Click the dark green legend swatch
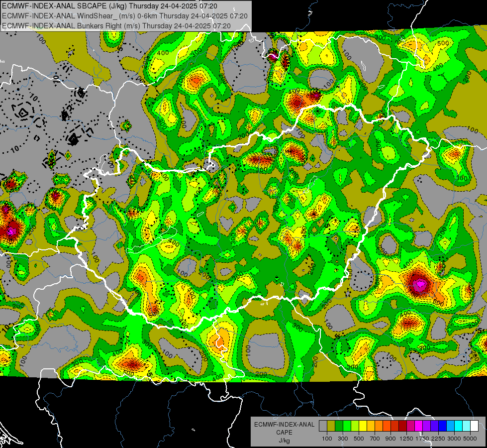Image resolution: width=487 pixels, height=448 pixels. tap(339, 426)
